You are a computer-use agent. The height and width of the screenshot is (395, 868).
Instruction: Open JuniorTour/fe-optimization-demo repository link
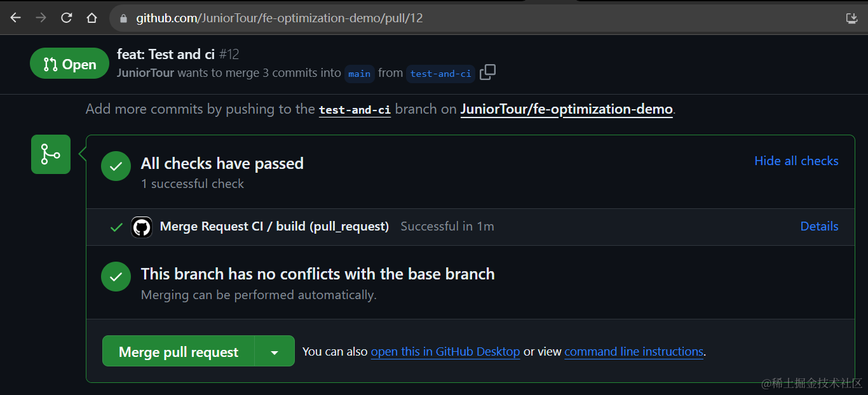566,109
